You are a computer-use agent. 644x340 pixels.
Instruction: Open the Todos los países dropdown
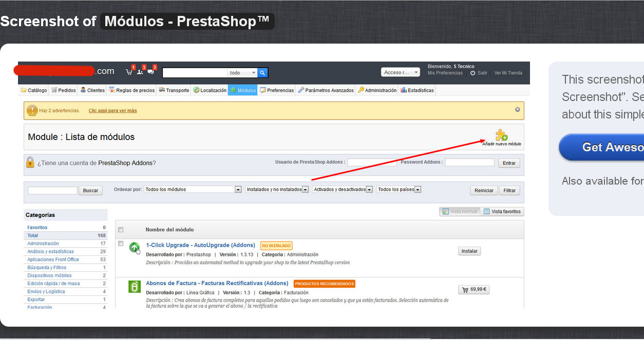(x=399, y=190)
